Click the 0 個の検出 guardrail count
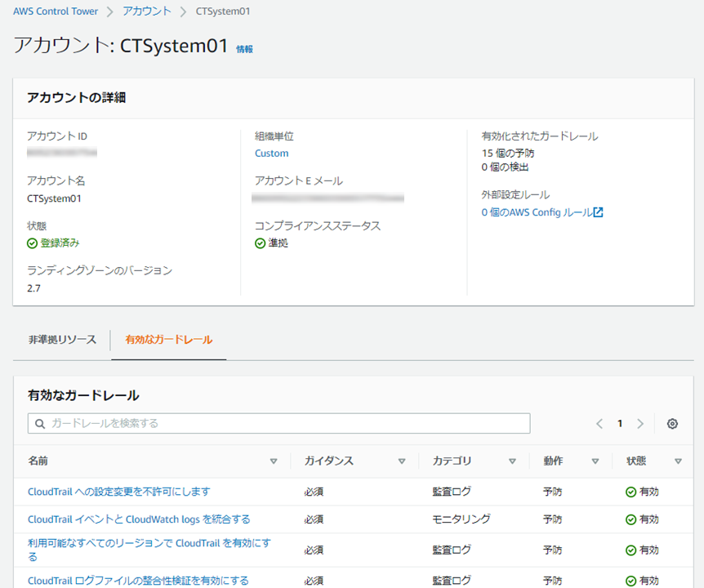This screenshot has height=588, width=704. pos(505,167)
